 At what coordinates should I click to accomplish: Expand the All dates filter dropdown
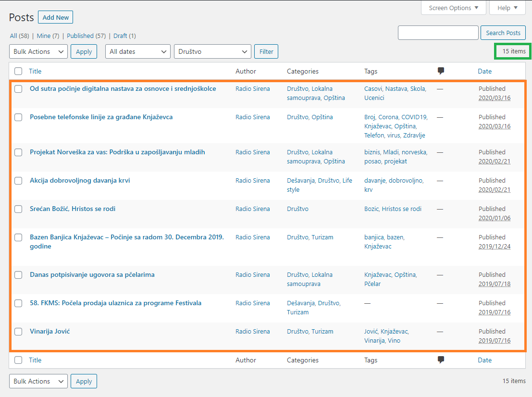(x=138, y=51)
